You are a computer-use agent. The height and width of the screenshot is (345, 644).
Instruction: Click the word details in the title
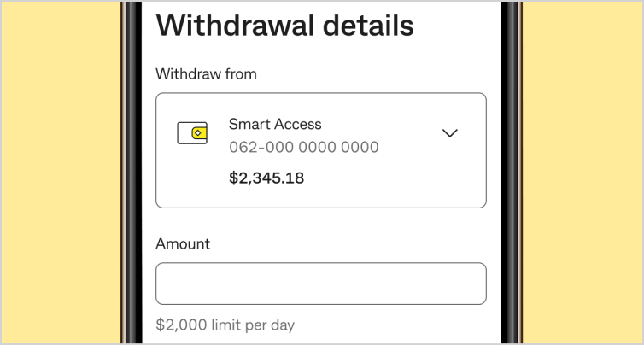(x=366, y=25)
